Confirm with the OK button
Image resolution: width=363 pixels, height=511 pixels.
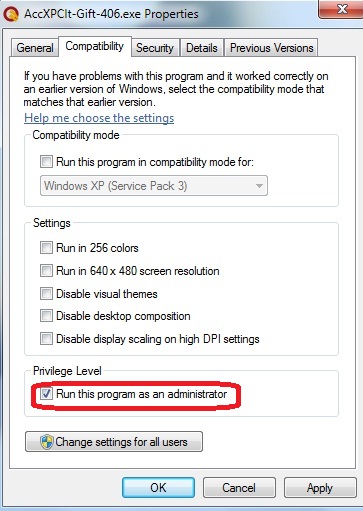[x=158, y=488]
